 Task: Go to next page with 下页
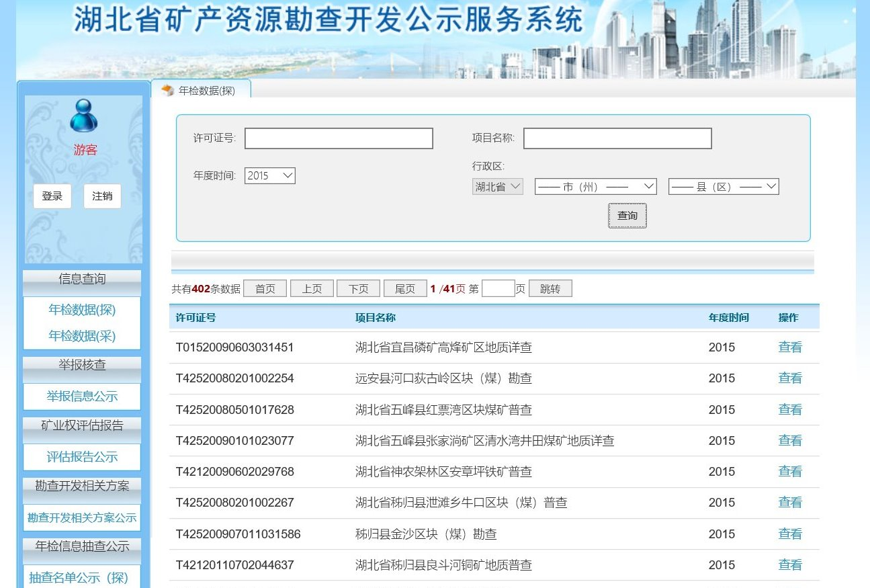coord(358,289)
